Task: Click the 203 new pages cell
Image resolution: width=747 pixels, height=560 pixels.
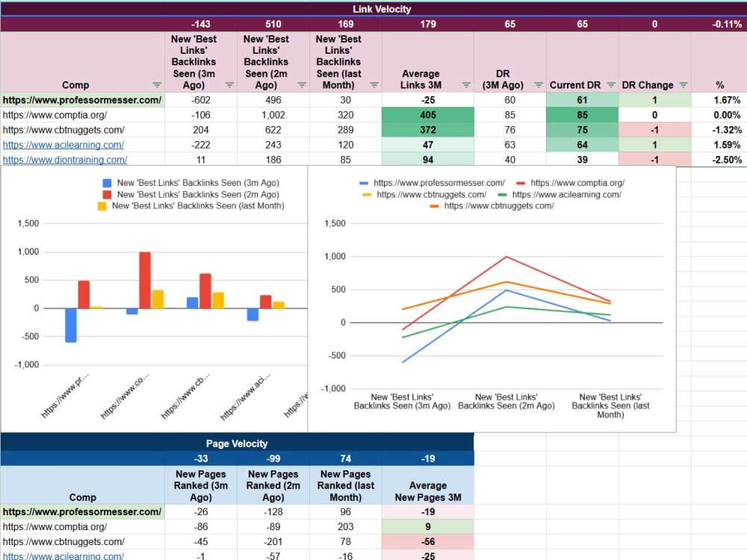Action: (345, 526)
